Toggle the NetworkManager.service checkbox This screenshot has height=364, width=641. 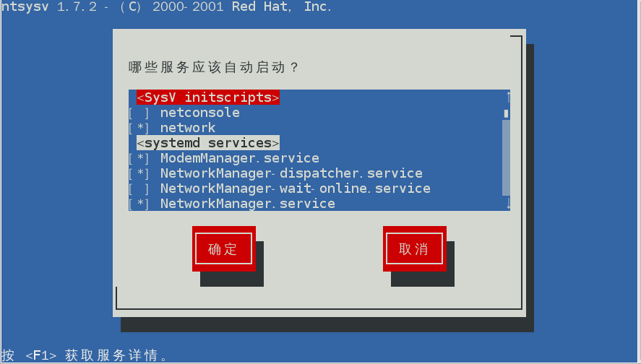139,204
